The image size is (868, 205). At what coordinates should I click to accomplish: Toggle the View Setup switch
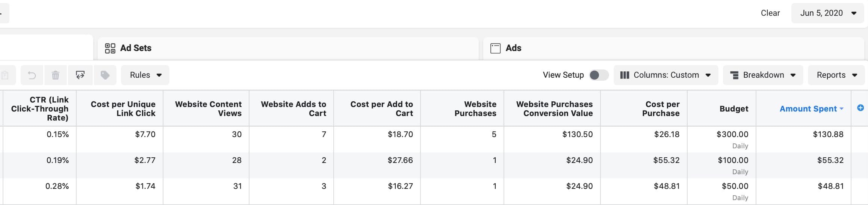point(598,75)
